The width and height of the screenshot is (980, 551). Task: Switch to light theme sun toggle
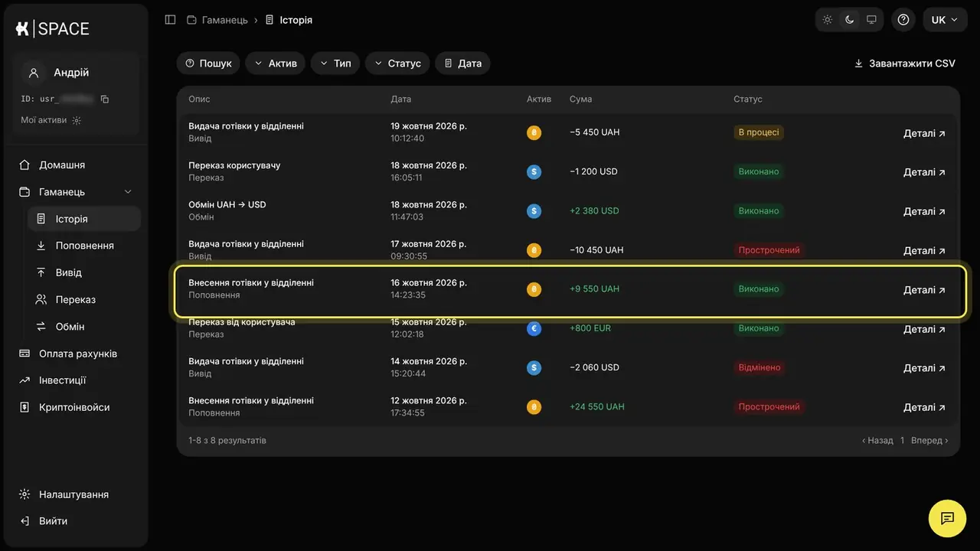(828, 20)
